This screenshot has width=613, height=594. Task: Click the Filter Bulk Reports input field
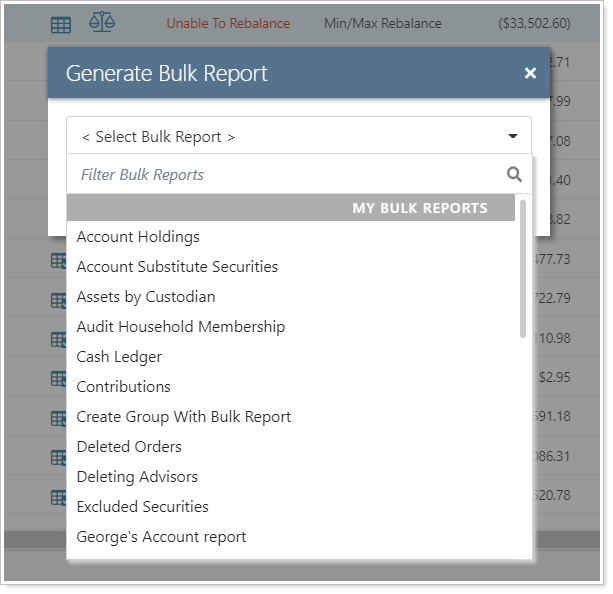click(285, 174)
